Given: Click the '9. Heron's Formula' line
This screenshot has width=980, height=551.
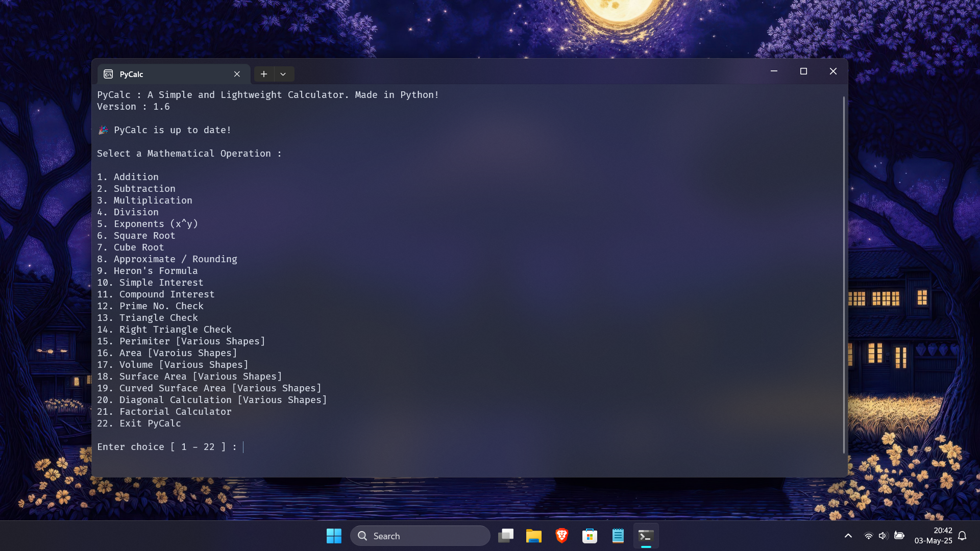Looking at the screenshot, I should point(148,271).
